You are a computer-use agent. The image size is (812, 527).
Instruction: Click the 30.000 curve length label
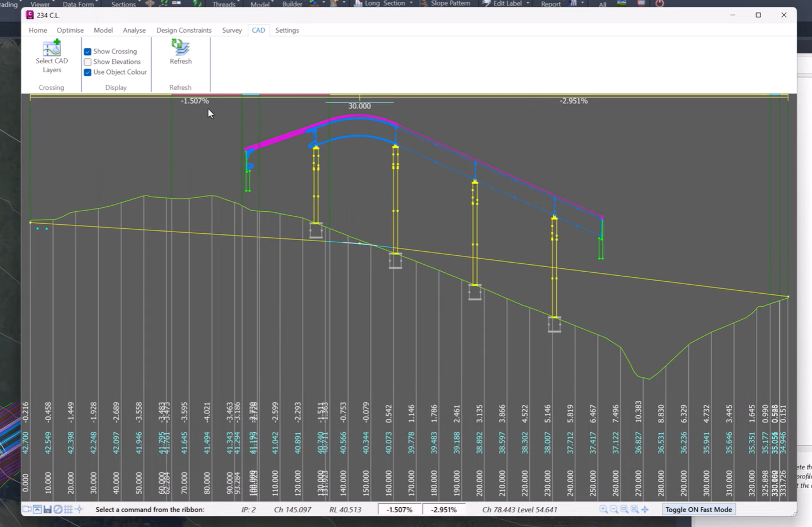(x=360, y=106)
